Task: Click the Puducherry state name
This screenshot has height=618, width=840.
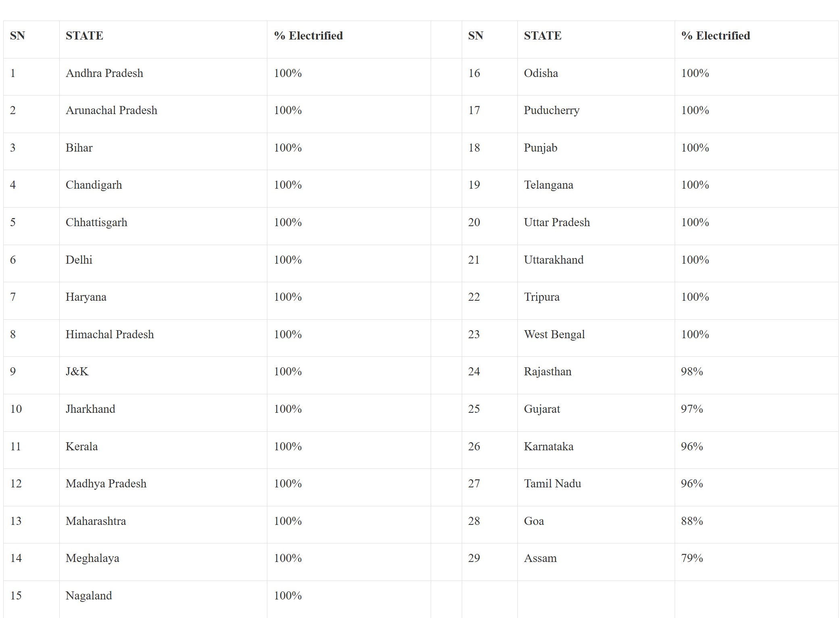Action: pos(551,110)
